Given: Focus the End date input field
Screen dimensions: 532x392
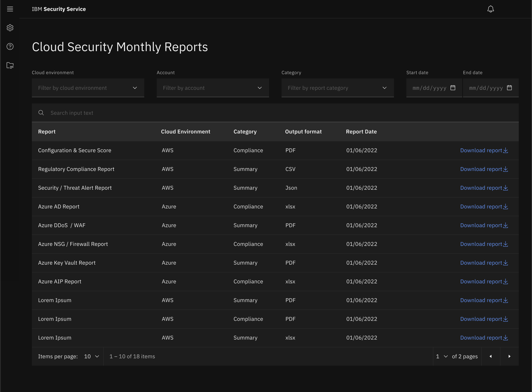Looking at the screenshot, I should pos(491,88).
